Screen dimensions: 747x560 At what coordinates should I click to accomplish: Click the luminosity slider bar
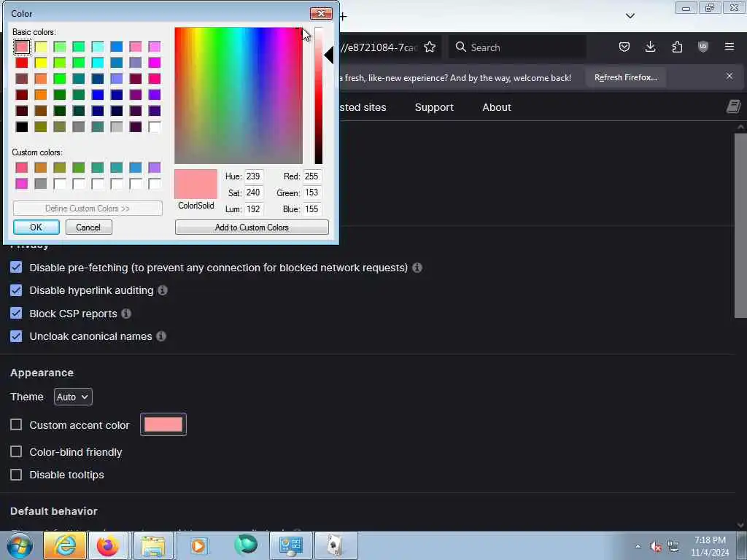point(318,96)
